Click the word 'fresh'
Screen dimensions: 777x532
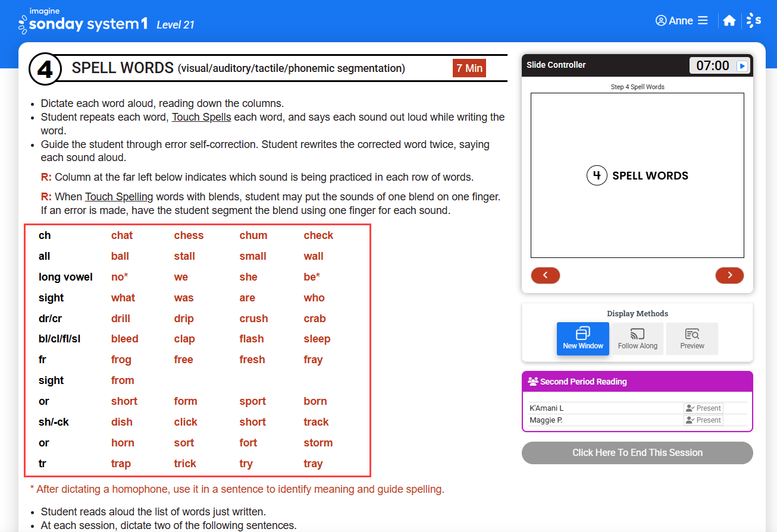252,360
